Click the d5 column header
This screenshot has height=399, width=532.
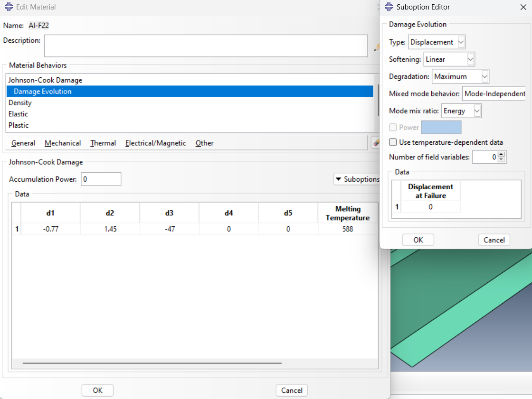coord(288,213)
